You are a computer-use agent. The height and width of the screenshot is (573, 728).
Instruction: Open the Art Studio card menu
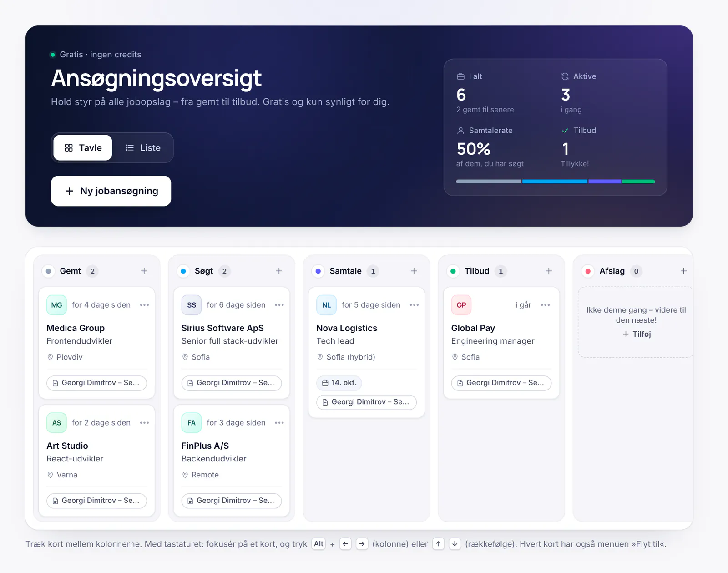pyautogui.click(x=145, y=423)
